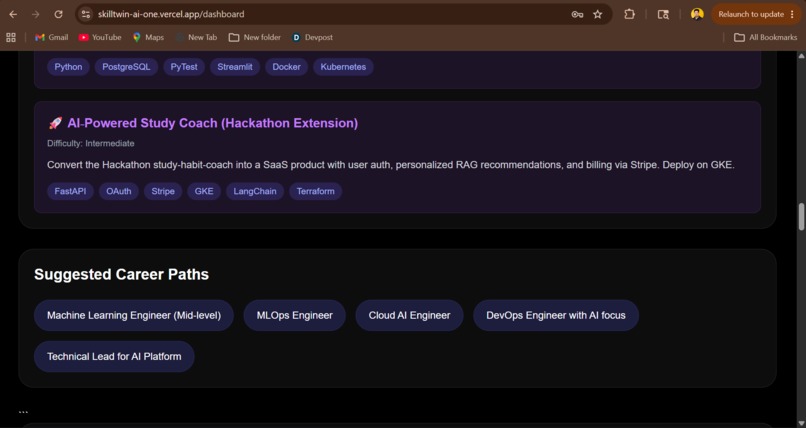
Task: Click the scrollbar down arrow
Action: 801,423
